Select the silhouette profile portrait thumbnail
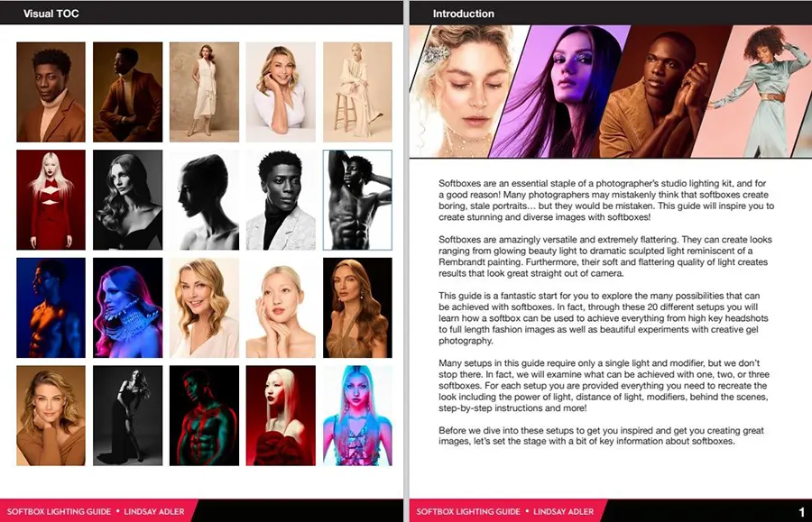 pyautogui.click(x=204, y=199)
